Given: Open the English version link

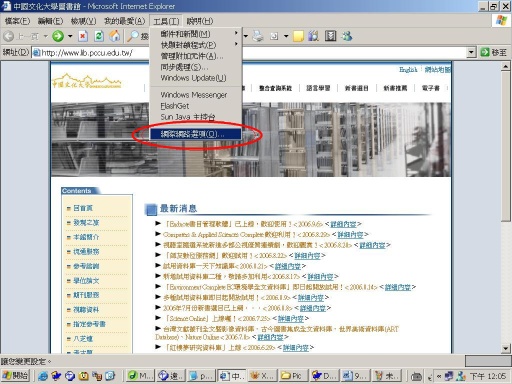Looking at the screenshot, I should 408,70.
